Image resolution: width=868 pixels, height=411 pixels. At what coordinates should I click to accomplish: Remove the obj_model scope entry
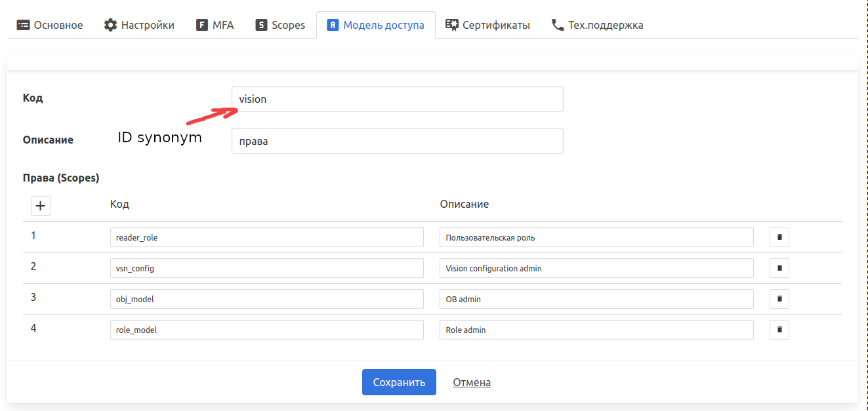click(779, 299)
